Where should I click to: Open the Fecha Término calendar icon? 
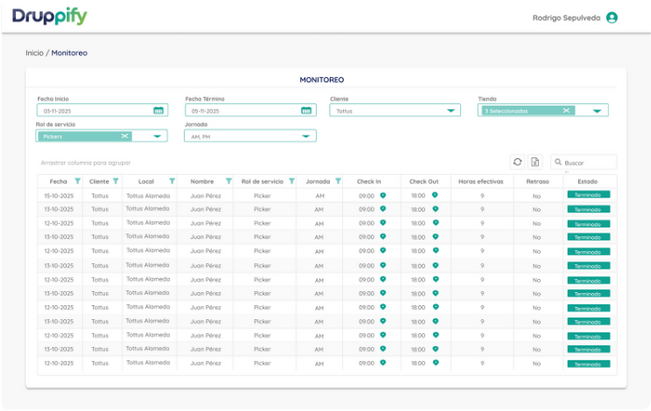[x=306, y=110]
